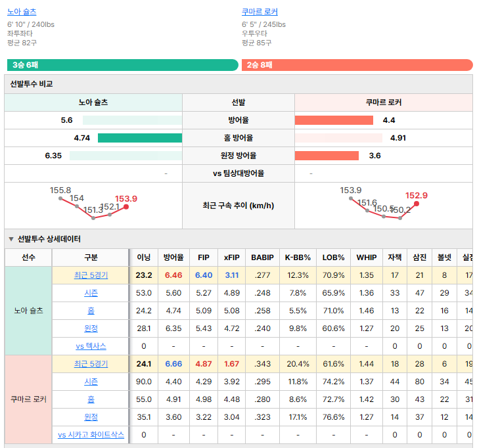Viewport: 477px width, 448px height.
Task: Select the 삼진 column header
Action: 419,258
